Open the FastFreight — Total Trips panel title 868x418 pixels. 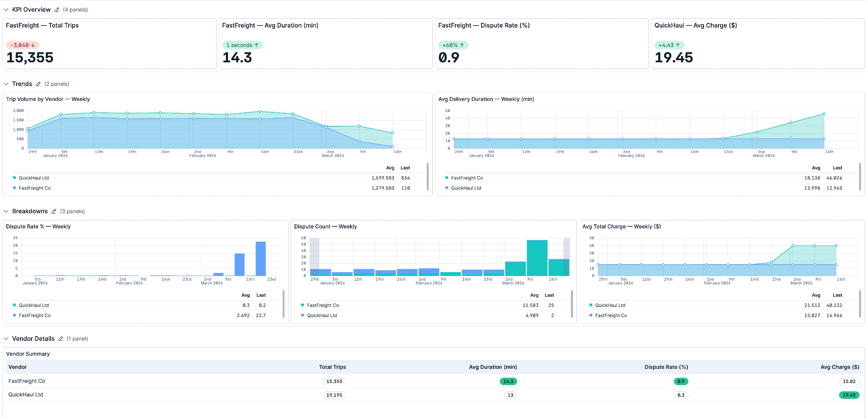pyautogui.click(x=42, y=25)
